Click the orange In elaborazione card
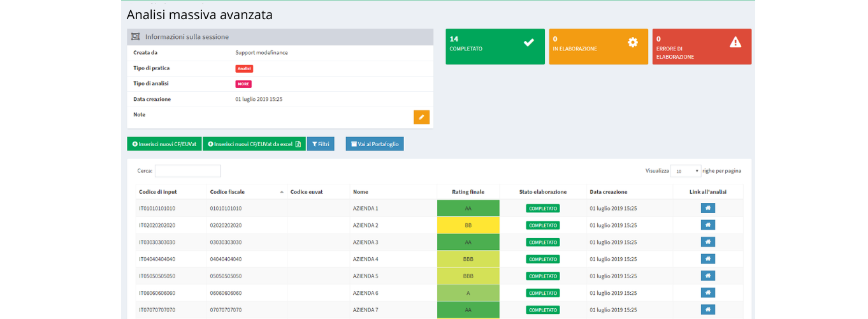 tap(598, 47)
